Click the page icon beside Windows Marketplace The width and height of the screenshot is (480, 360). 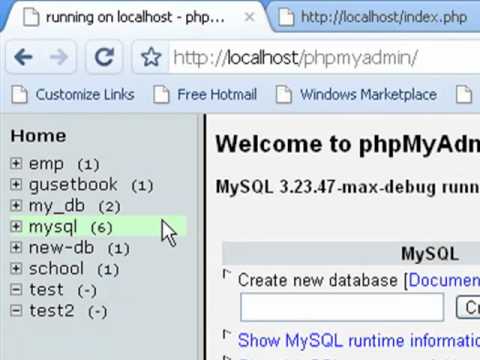coord(284,95)
